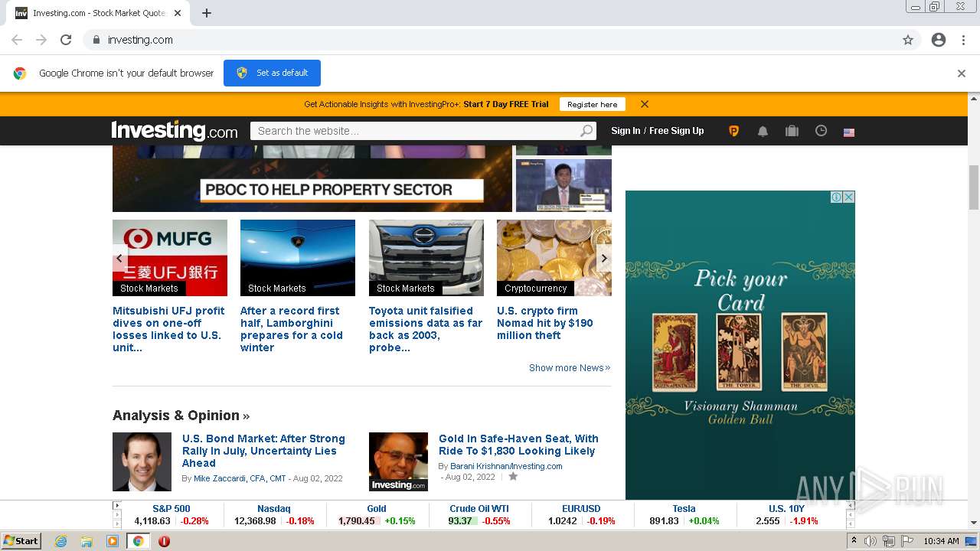Open Internet Explorer from the taskbar

(60, 541)
